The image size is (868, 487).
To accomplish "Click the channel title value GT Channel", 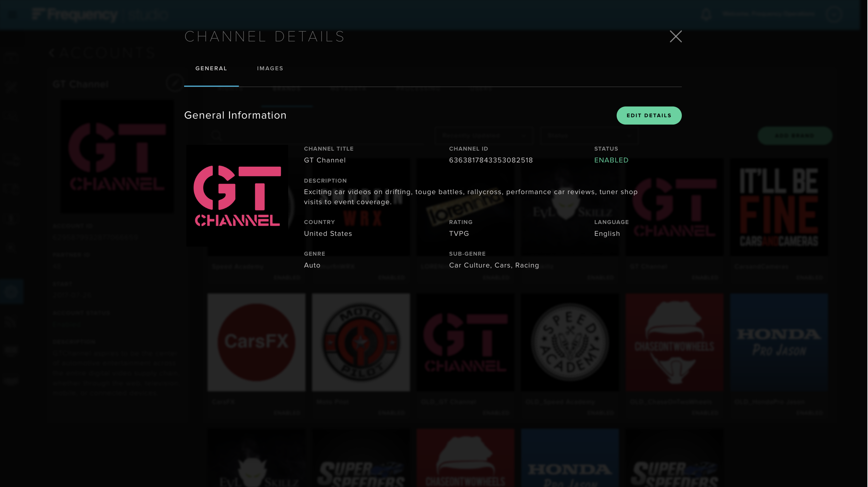I will pyautogui.click(x=325, y=160).
